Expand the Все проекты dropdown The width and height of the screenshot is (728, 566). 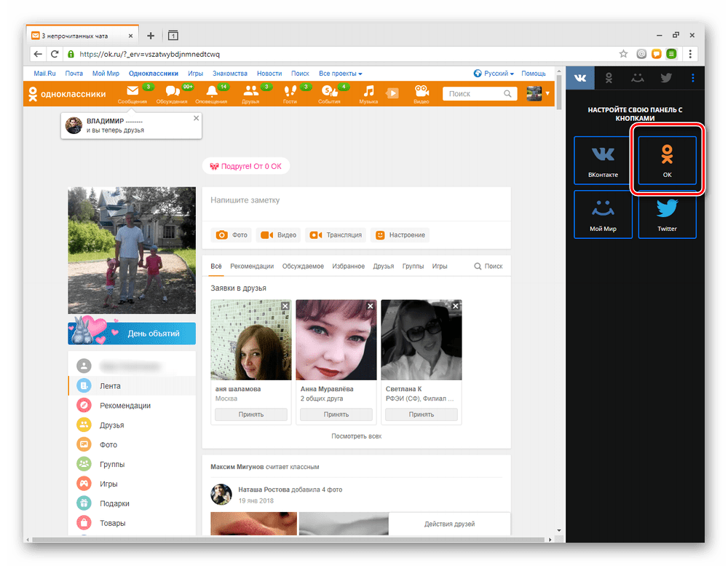340,74
